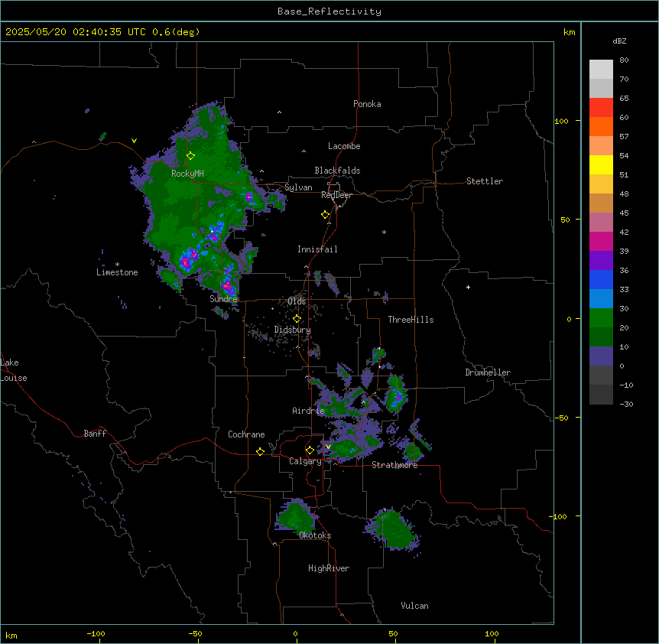Click the blue-cored echo cell north of Strathmore
Viewport: 659px width, 644px height.
point(396,395)
